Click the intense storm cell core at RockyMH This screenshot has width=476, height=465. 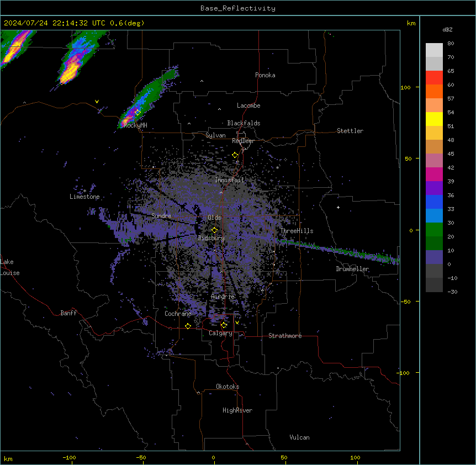click(125, 121)
